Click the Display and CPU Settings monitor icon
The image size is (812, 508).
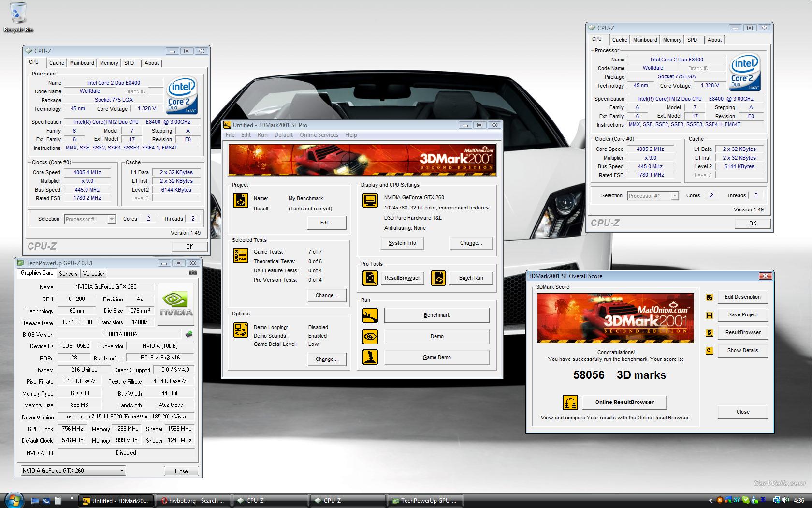point(370,200)
